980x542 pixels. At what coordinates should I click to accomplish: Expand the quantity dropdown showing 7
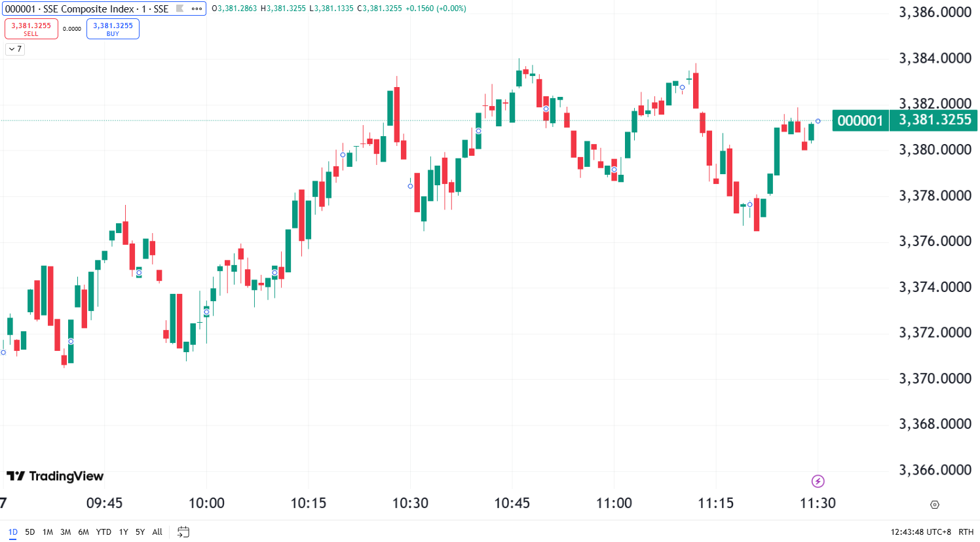(x=14, y=49)
